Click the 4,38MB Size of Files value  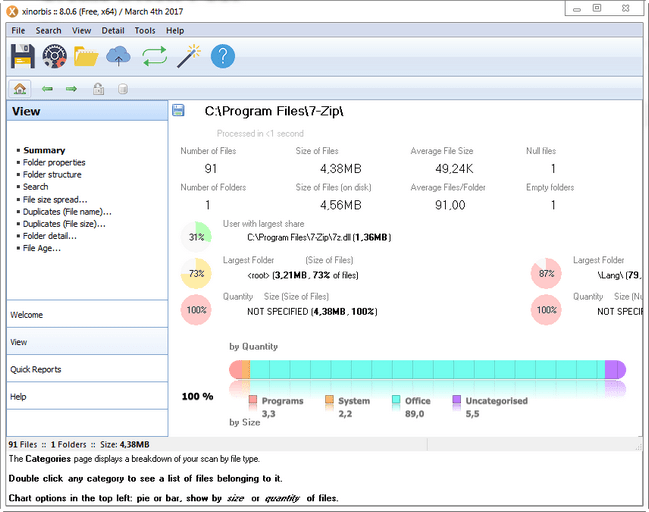pyautogui.click(x=341, y=168)
